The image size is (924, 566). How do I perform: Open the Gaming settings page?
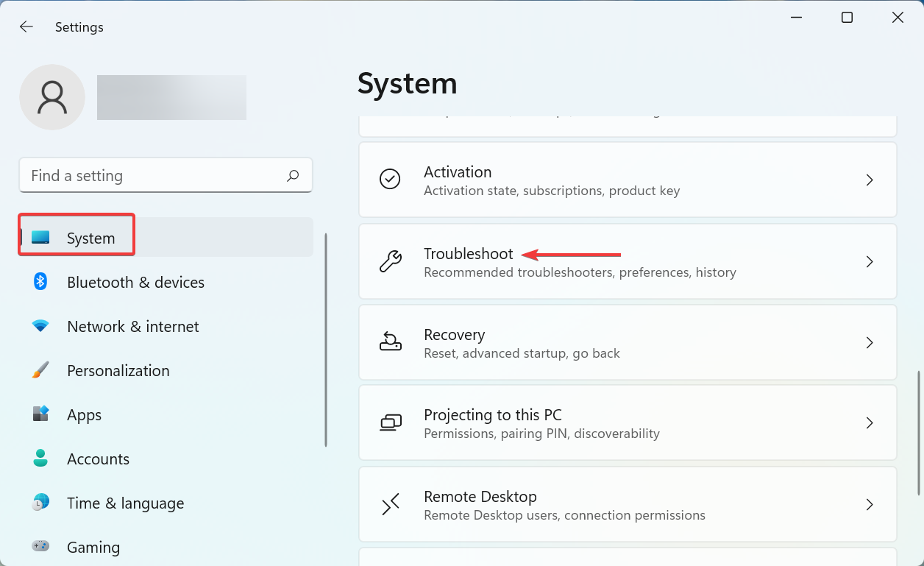93,547
